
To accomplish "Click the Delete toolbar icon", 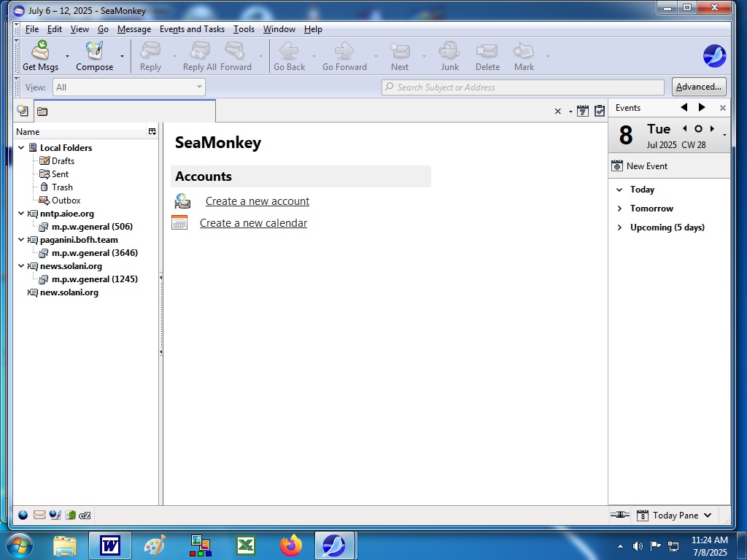I will coord(487,50).
